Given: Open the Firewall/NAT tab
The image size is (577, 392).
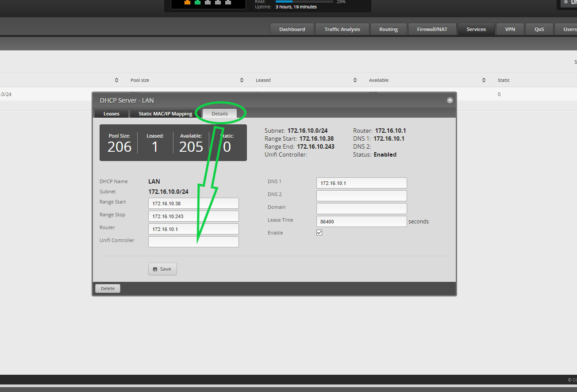Looking at the screenshot, I should point(432,29).
